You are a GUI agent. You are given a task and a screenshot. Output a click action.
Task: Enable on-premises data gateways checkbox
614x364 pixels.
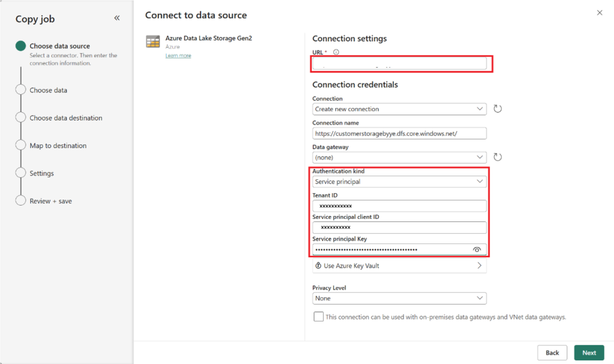click(318, 317)
